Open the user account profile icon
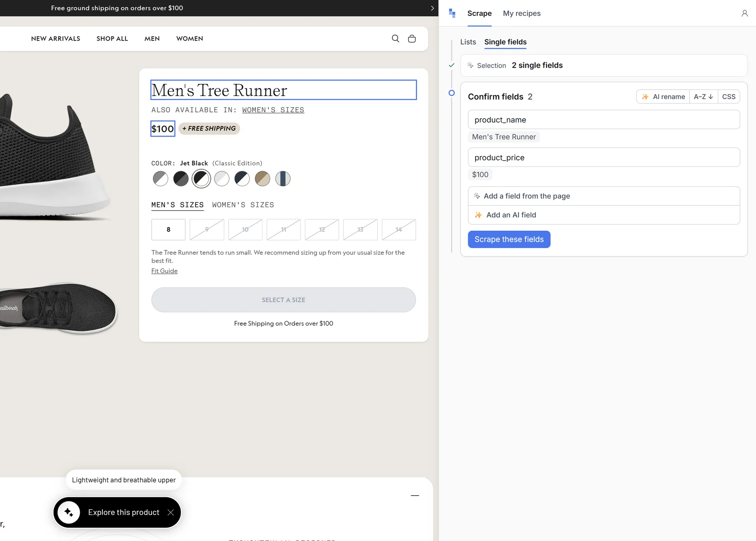The height and width of the screenshot is (541, 756). pyautogui.click(x=744, y=13)
